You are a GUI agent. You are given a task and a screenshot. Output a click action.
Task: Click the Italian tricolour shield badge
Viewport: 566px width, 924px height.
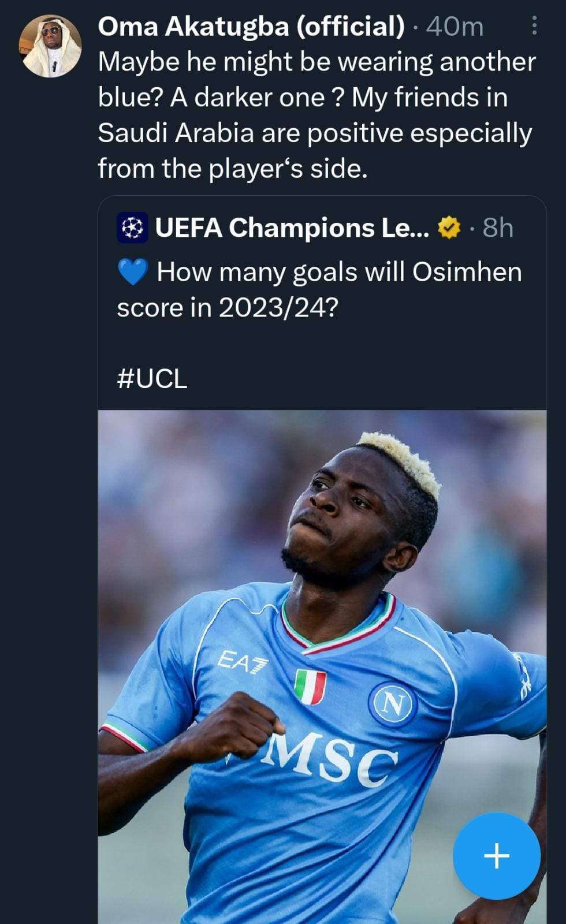(310, 687)
